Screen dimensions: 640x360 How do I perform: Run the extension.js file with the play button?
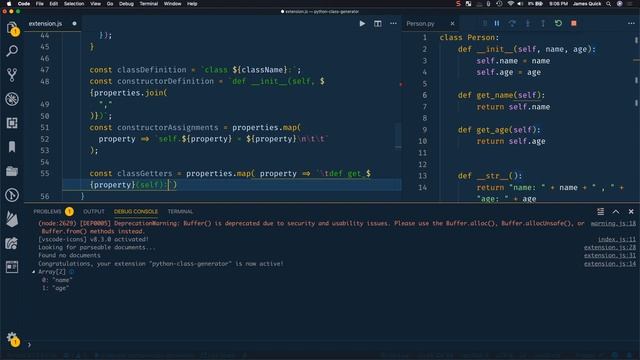click(x=362, y=24)
